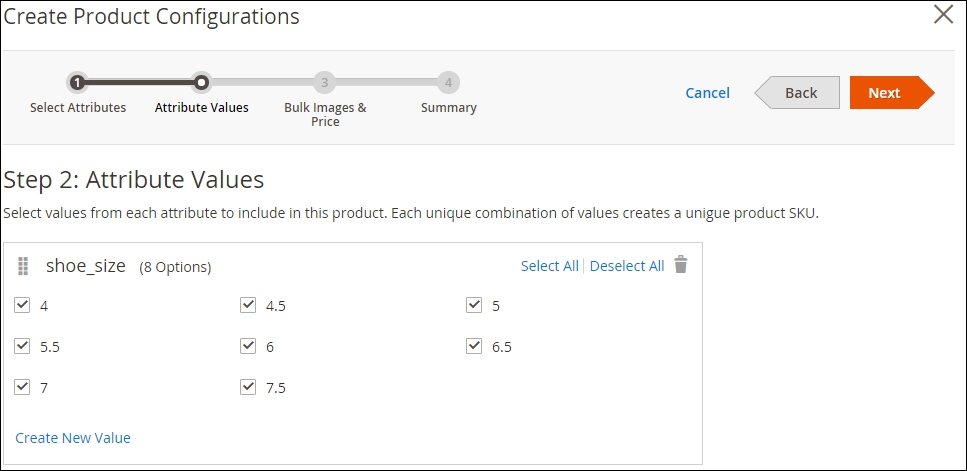This screenshot has width=967, height=471.
Task: Deselect the 5.5 shoe size option
Action: (22, 346)
